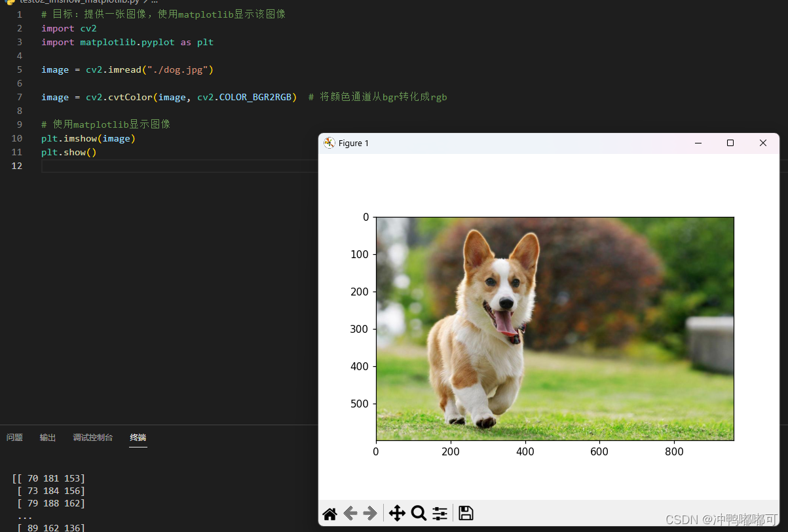Click "import matplotlib.pyplot as plt" line
Image resolution: width=788 pixels, height=532 pixels.
pos(128,42)
